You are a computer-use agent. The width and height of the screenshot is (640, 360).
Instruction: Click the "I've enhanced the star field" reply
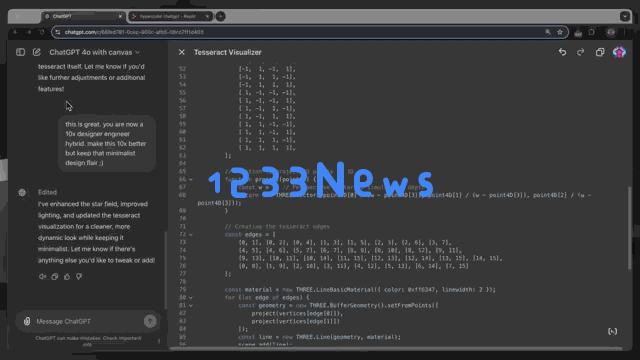coord(96,232)
